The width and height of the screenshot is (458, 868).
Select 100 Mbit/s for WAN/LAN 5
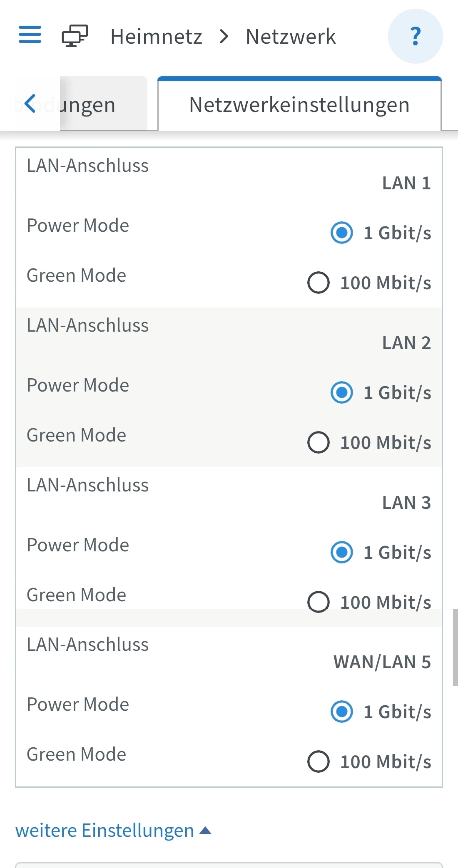(319, 761)
